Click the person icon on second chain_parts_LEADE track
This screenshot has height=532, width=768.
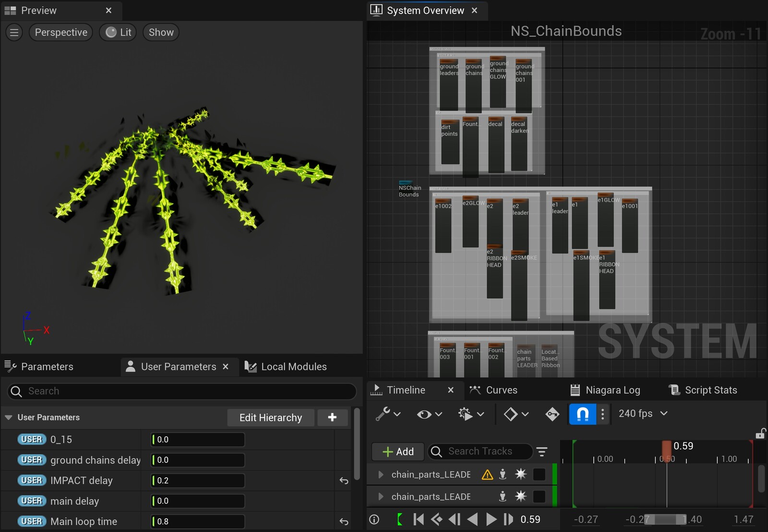tap(503, 496)
